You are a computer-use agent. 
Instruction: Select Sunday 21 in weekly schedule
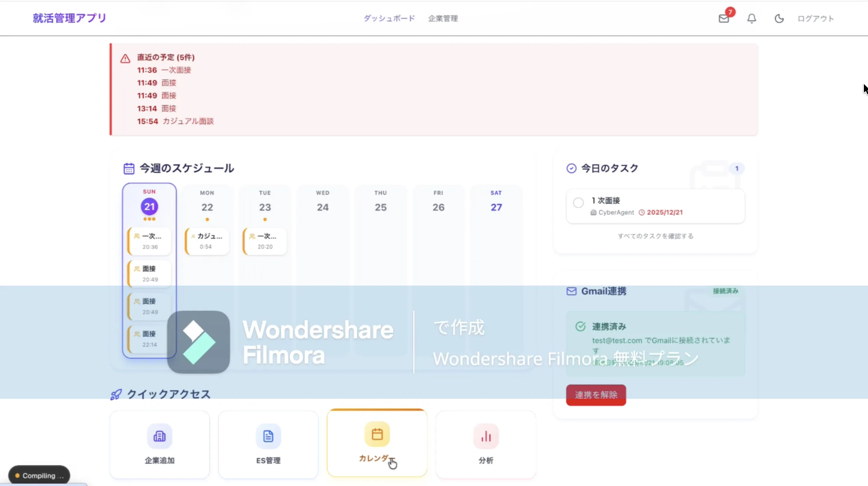click(149, 207)
